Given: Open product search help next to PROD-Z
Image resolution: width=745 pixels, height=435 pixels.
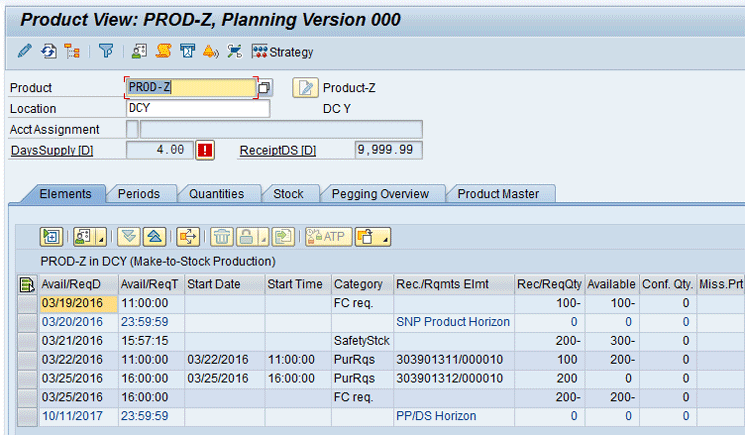Looking at the screenshot, I should [x=265, y=88].
